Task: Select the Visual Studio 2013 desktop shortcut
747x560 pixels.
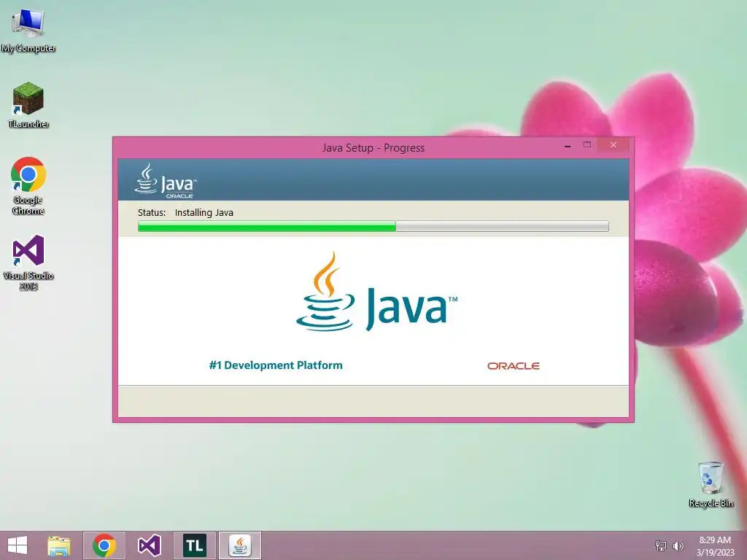Action: click(28, 262)
